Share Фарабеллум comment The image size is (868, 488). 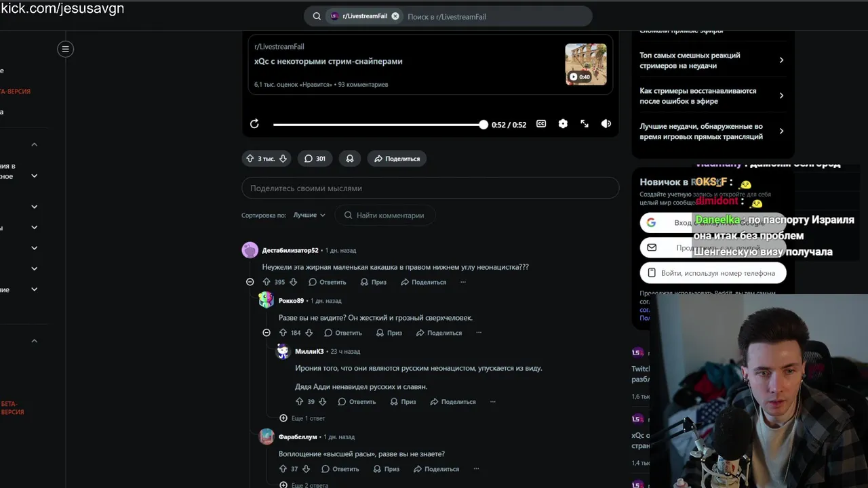436,469
